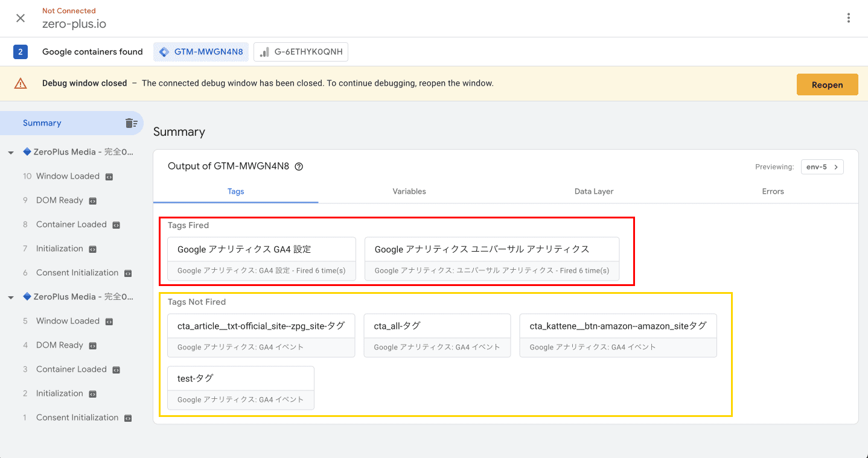
Task: Click code icon beside event 9 DOM Ready
Action: 93,201
